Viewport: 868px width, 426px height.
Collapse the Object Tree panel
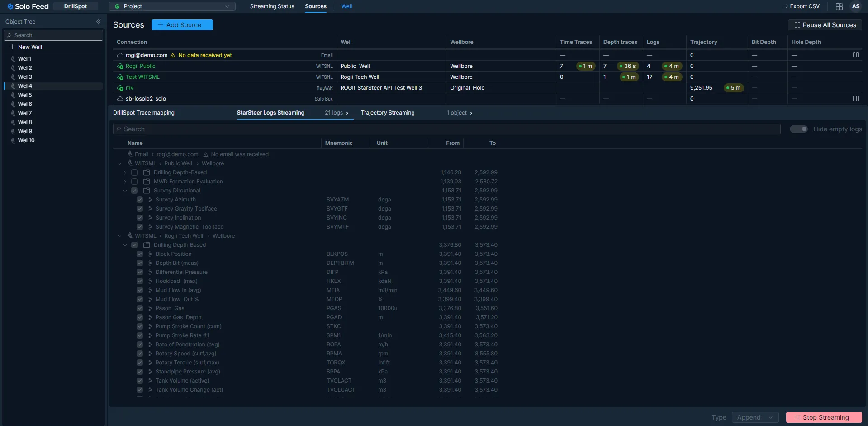point(98,22)
